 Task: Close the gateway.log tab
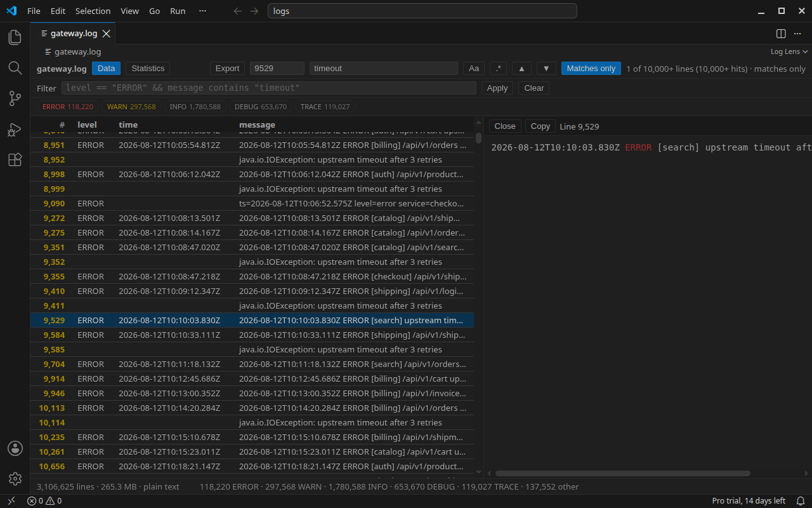107,34
